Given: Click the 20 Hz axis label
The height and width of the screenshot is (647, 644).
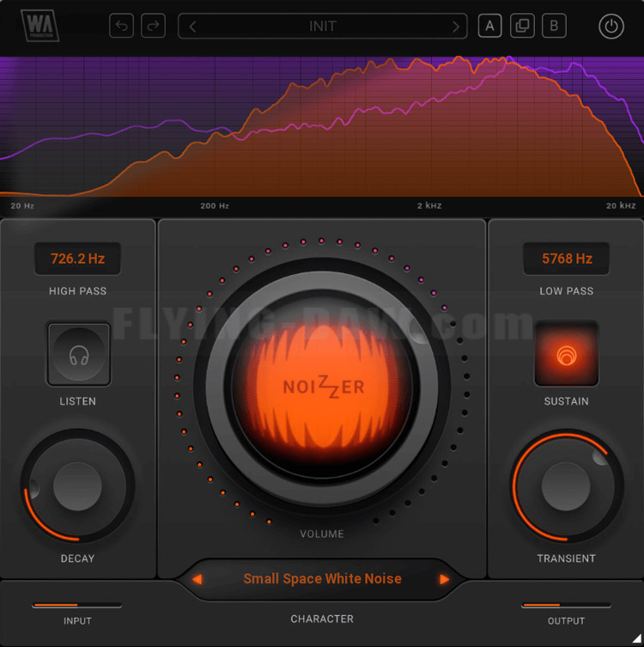Looking at the screenshot, I should pyautogui.click(x=22, y=205).
